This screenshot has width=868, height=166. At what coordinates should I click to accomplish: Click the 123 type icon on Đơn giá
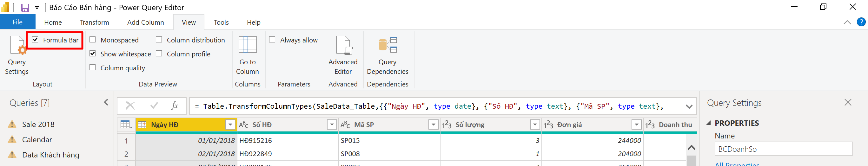(x=548, y=125)
